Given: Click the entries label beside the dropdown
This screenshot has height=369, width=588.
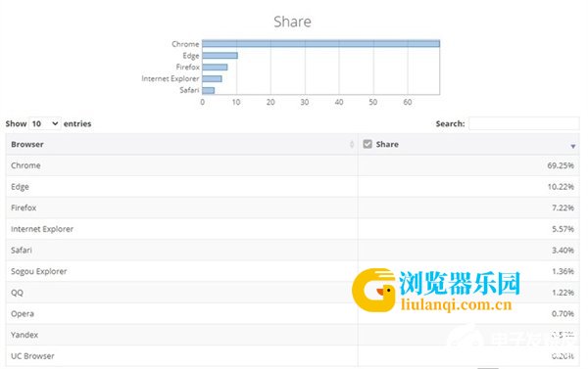Looking at the screenshot, I should [77, 123].
